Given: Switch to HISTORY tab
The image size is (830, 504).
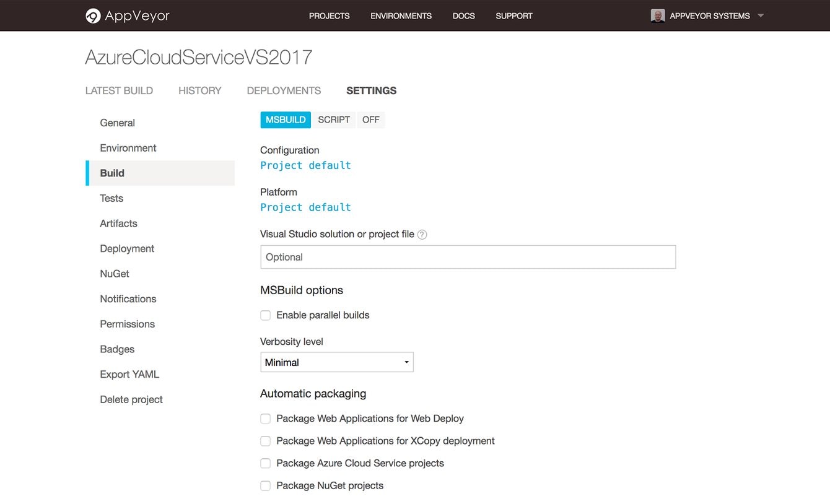Looking at the screenshot, I should coord(200,90).
